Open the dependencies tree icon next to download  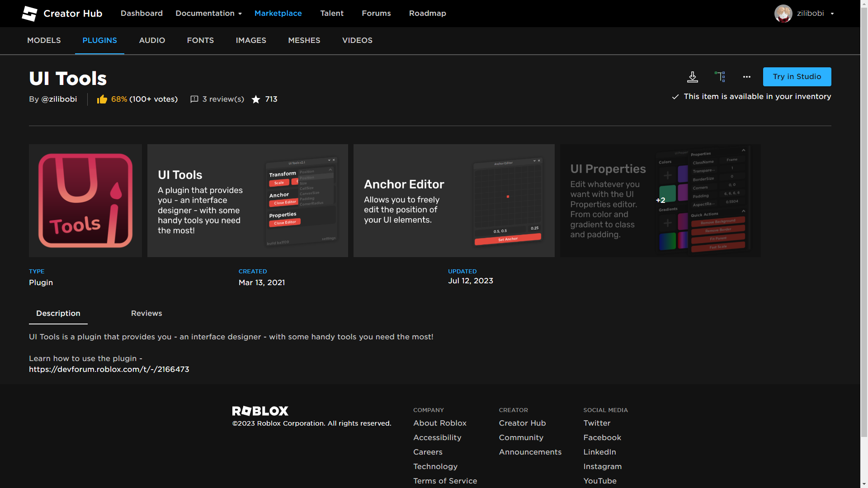click(x=720, y=77)
